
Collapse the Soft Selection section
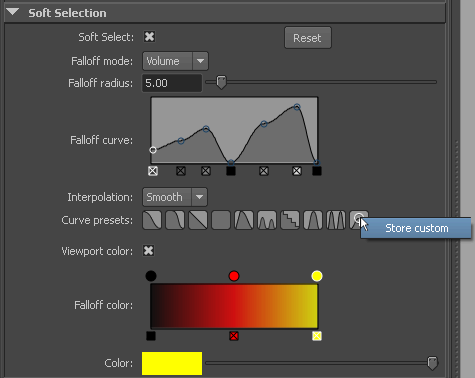click(13, 12)
